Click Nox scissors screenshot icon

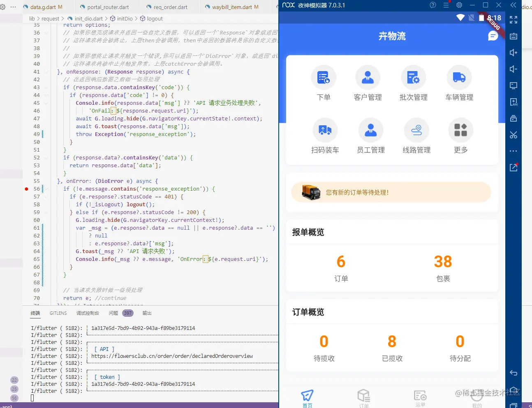tap(513, 135)
